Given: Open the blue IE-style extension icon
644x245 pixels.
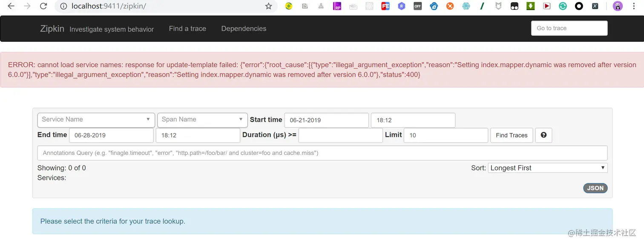Looking at the screenshot, I should pos(434,6).
